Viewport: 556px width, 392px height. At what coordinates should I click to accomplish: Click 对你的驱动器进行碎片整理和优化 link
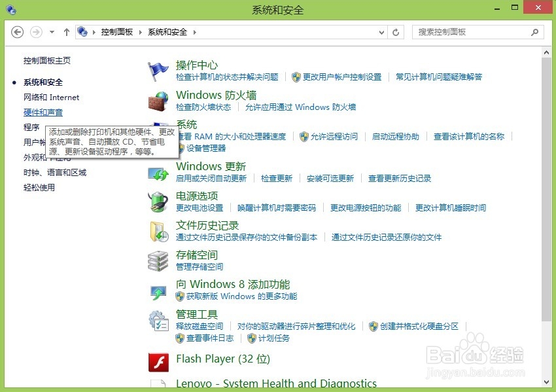click(x=296, y=327)
